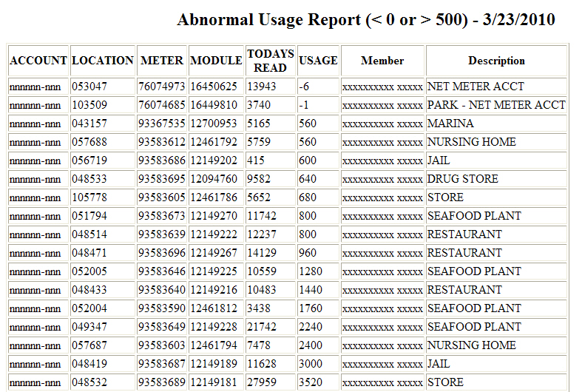Image resolution: width=582 pixels, height=392 pixels.
Task: Click the TODAYS READ column header
Action: tap(270, 61)
